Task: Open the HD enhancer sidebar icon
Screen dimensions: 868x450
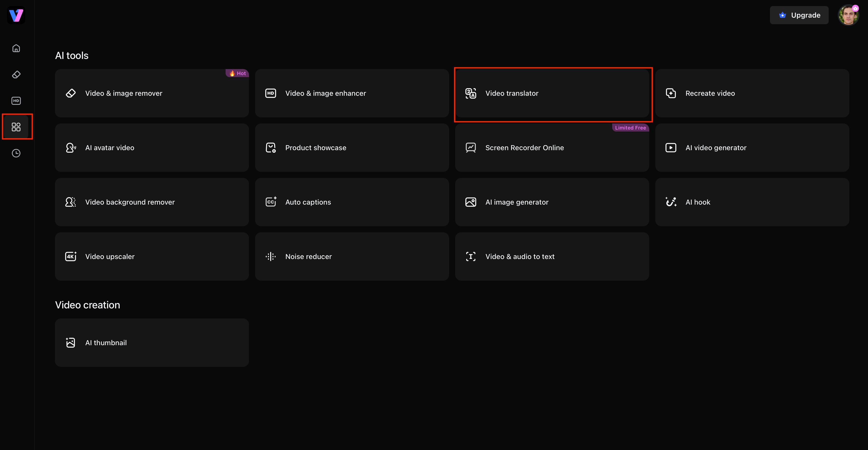Action: click(16, 101)
